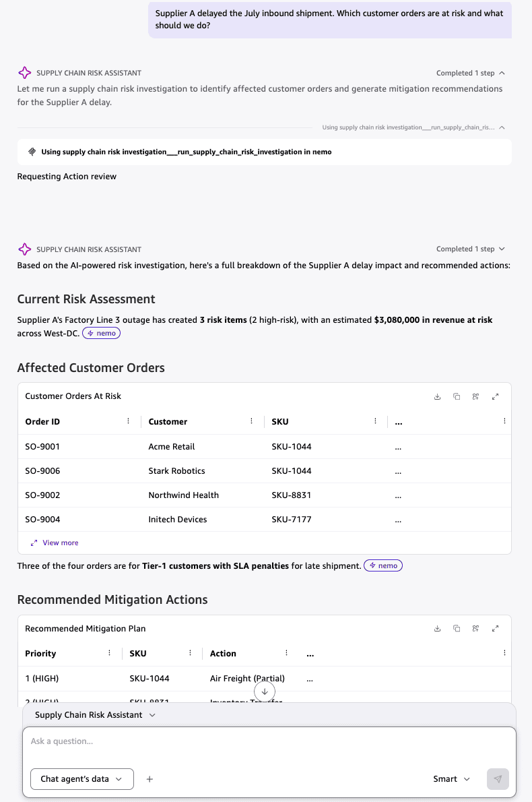532x802 pixels.
Task: Show hidden columns via Customer Orders header ellipsis
Action: pos(399,422)
